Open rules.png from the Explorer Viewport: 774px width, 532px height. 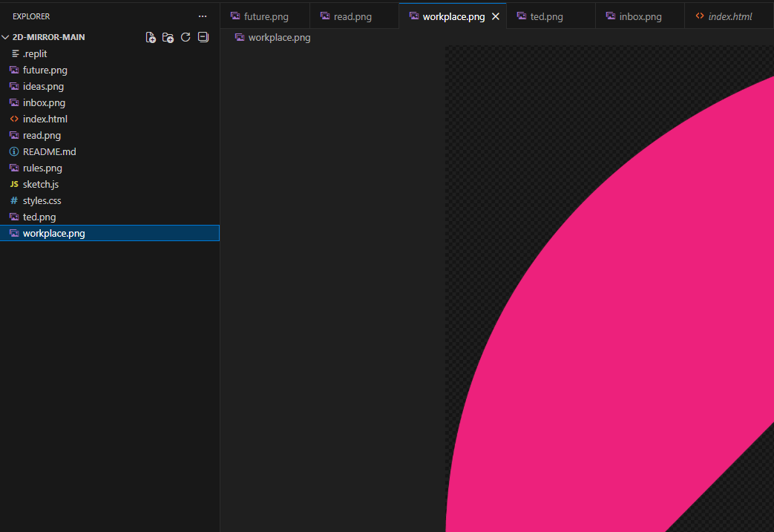(42, 168)
